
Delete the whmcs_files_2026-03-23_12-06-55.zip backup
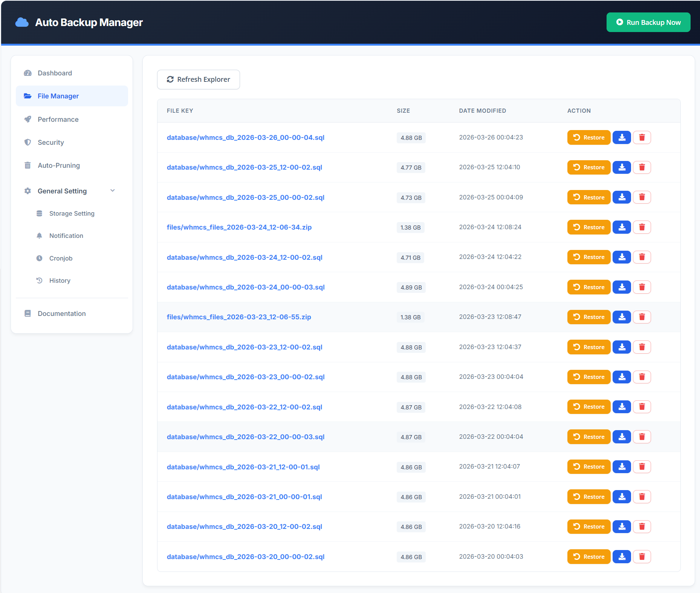click(642, 317)
